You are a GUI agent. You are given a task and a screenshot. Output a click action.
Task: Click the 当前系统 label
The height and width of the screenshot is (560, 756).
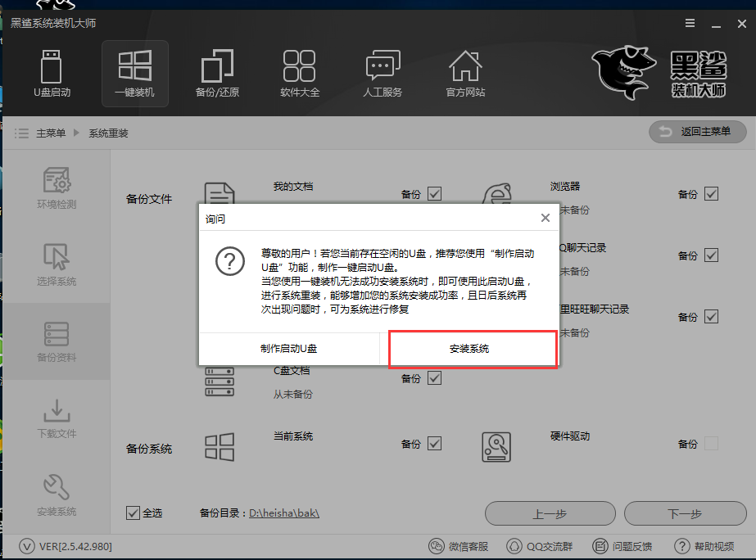[x=293, y=436]
